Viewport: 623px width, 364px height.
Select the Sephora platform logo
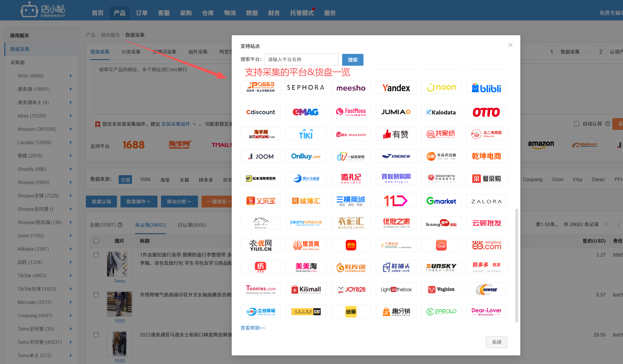pos(306,88)
